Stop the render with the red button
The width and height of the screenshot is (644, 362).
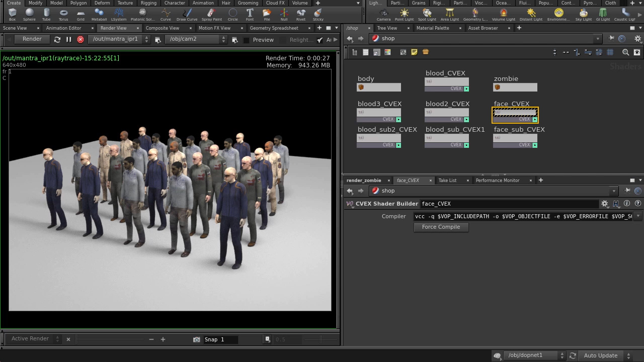80,39
